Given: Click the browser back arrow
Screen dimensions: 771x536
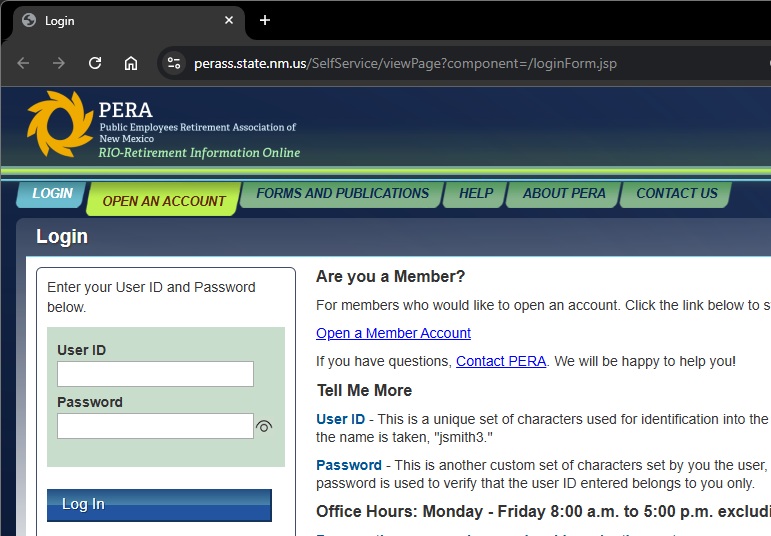Looking at the screenshot, I should (x=23, y=63).
